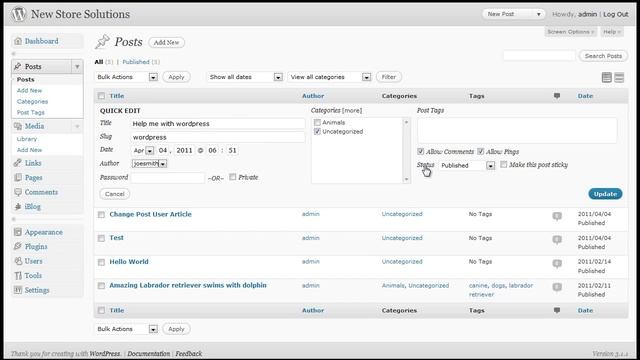
Task: Open the Author joesmith dropdown
Action: click(x=149, y=164)
